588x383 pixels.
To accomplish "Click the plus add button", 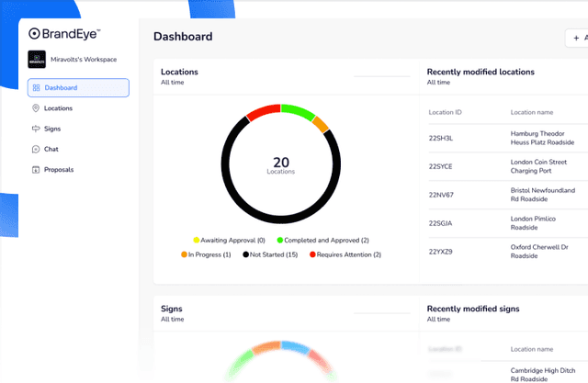I will (577, 38).
